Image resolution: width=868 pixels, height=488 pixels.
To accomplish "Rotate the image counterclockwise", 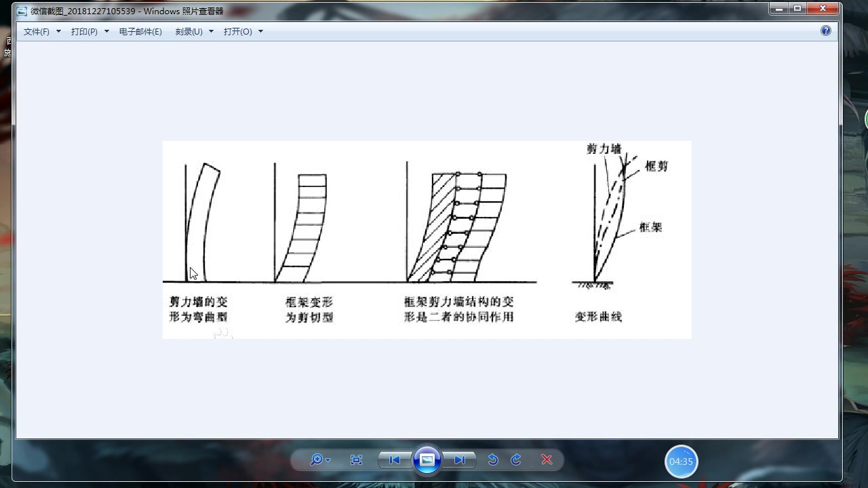I will (493, 460).
